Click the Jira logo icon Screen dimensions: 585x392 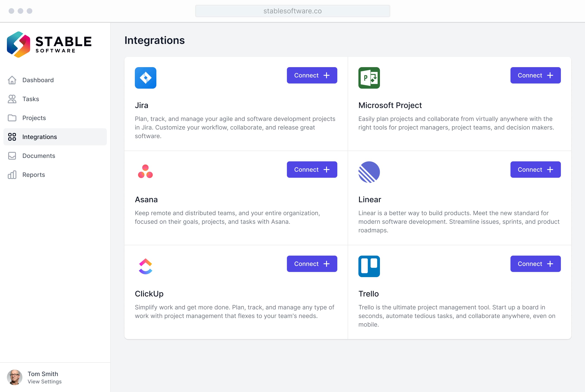point(146,78)
